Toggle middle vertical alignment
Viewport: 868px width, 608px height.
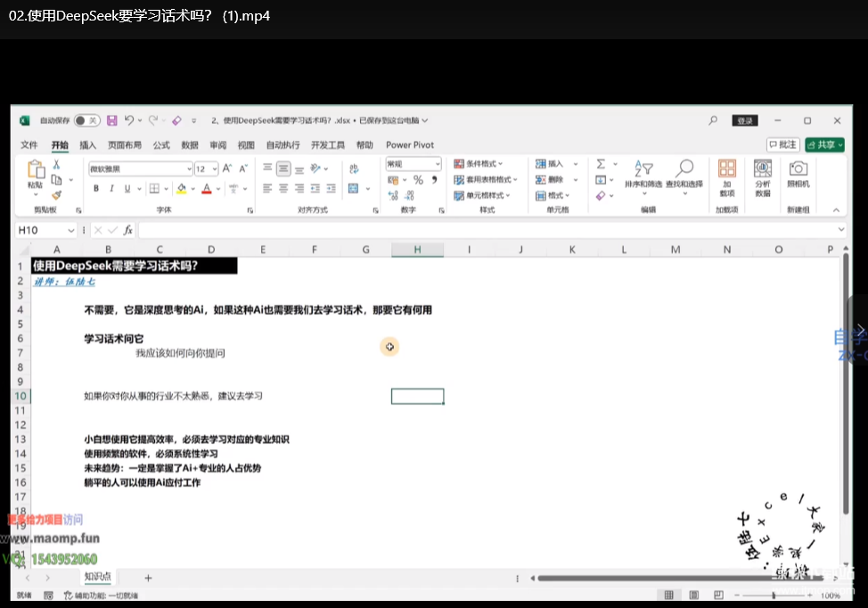coord(283,168)
